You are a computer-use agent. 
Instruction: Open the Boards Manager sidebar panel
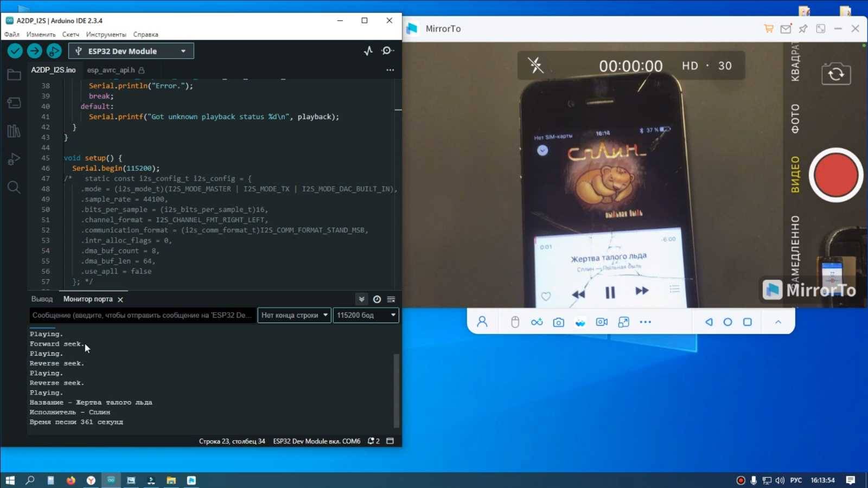click(x=14, y=102)
